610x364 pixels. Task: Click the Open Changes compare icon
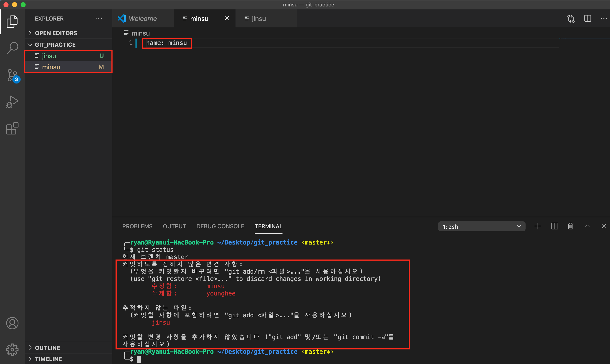coord(571,19)
